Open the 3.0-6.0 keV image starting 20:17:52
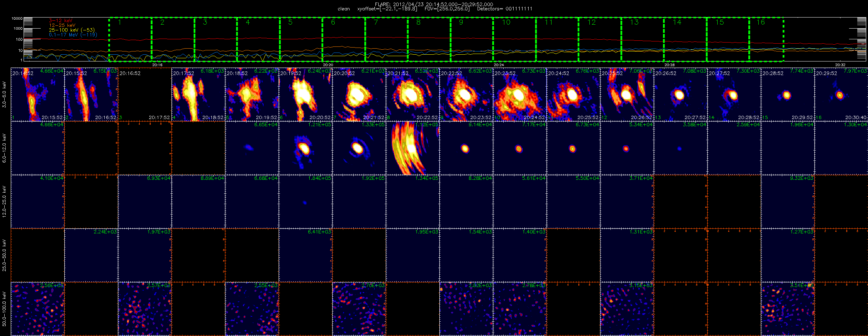 (198, 94)
